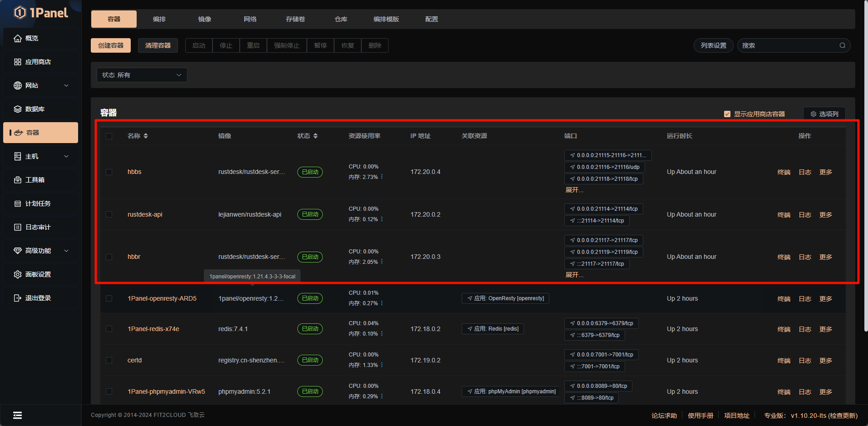This screenshot has width=868, height=426.
Task: Toggle 显示应用商店容器 checkbox
Action: point(727,114)
